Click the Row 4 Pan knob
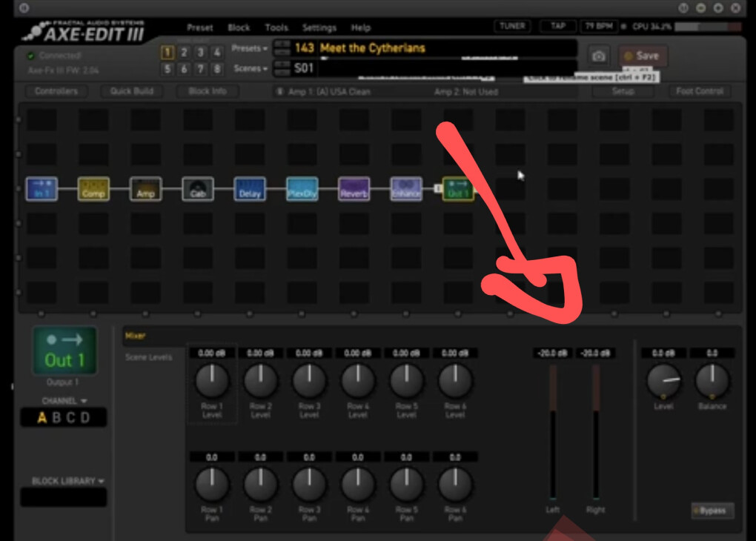Screen dimensions: 756x541 [358, 484]
